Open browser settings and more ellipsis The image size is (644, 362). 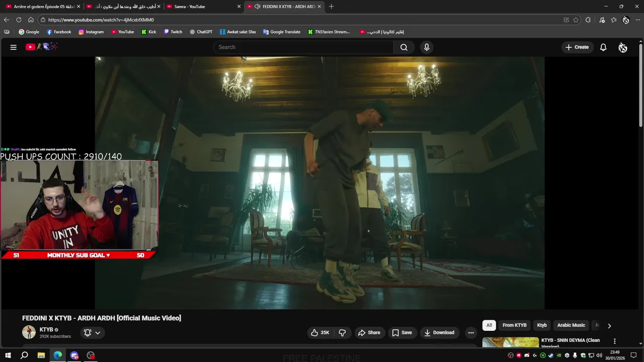tap(638, 20)
